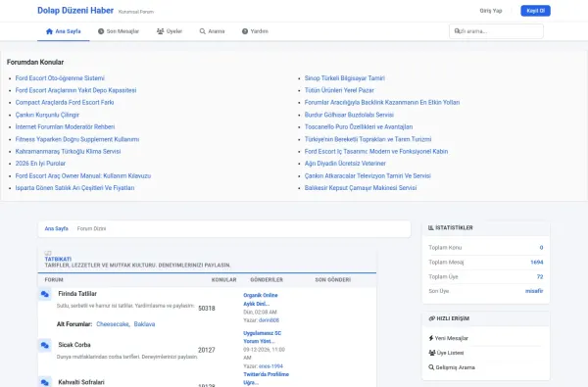The image size is (588, 387).
Task: Click Forum Dizini breadcrumb text
Action: [91, 228]
